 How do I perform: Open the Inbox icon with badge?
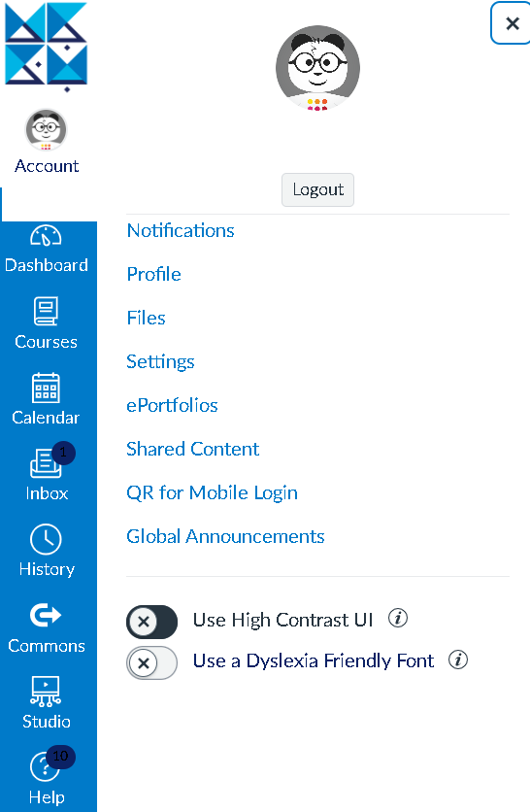pyautogui.click(x=46, y=463)
